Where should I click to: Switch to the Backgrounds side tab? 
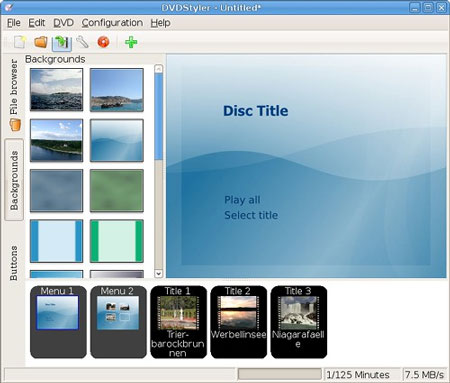[14, 180]
